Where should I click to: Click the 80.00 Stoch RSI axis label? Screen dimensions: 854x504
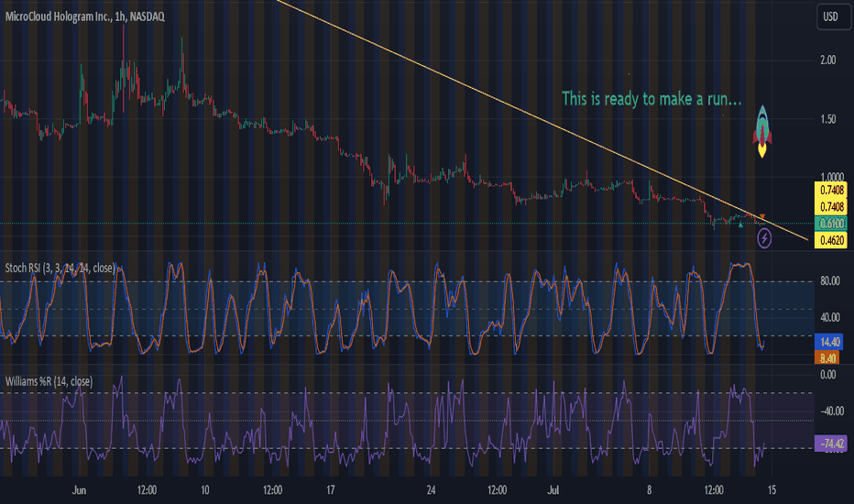pos(830,281)
